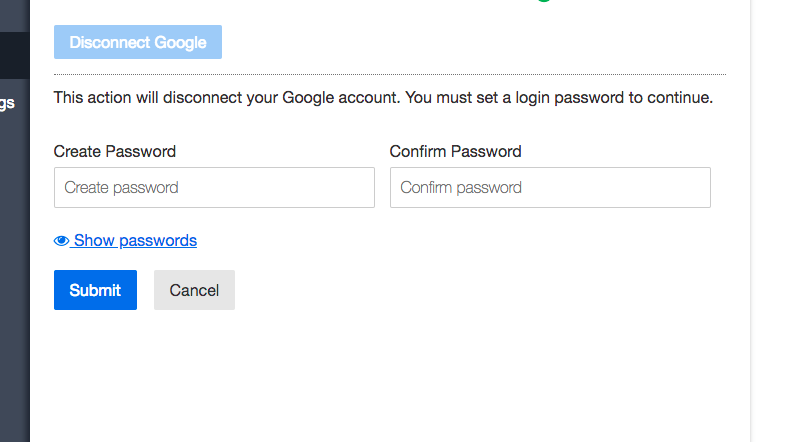Toggle password visibility with Show passwords
The height and width of the screenshot is (442, 792).
point(125,240)
